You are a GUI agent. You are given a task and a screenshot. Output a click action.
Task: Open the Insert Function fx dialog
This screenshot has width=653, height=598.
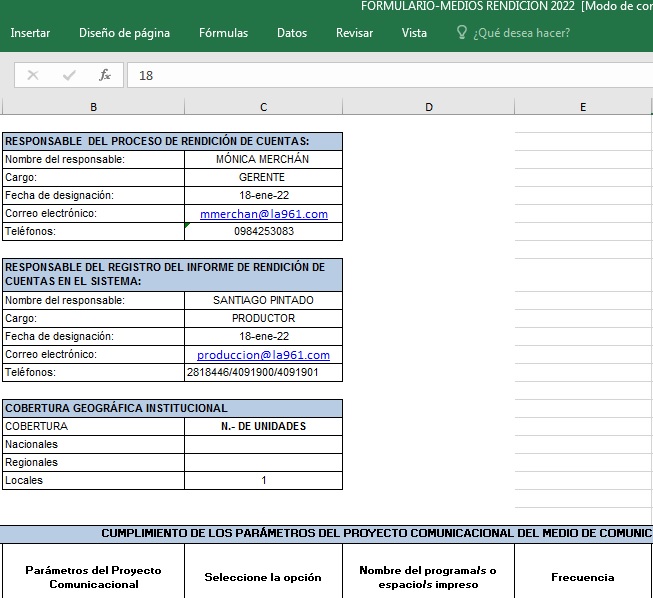(x=105, y=75)
